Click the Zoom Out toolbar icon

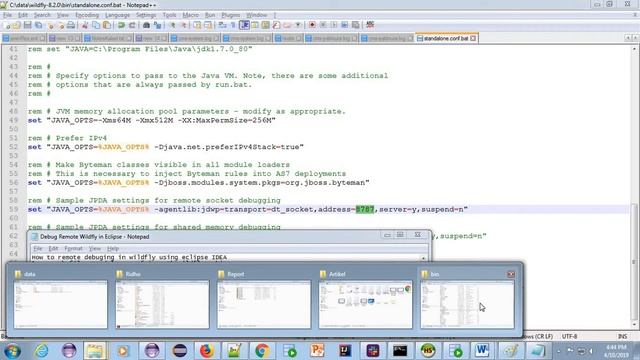184,25
